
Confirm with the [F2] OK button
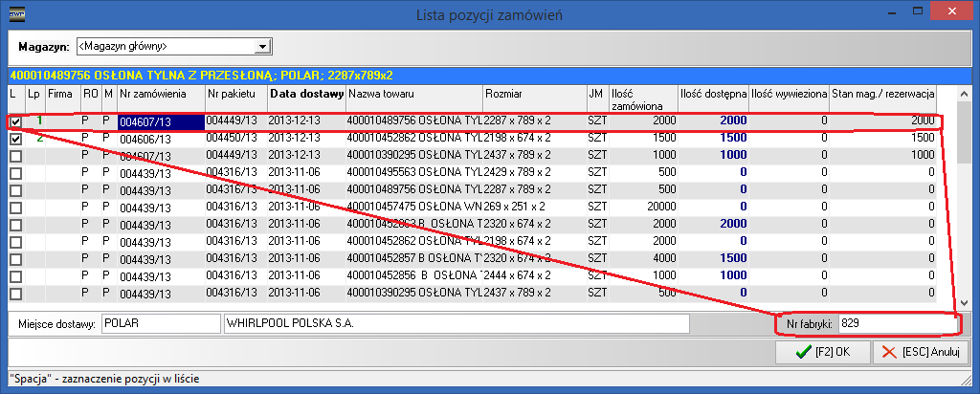[821, 353]
